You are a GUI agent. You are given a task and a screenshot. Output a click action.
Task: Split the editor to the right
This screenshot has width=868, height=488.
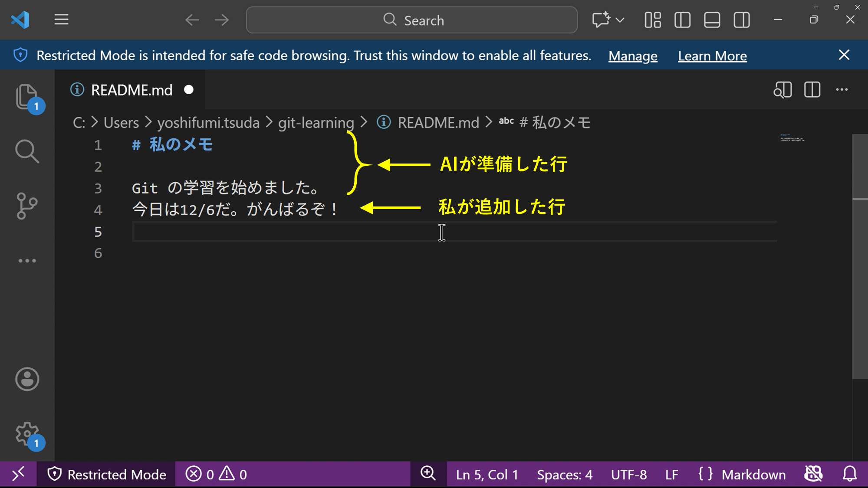(812, 90)
